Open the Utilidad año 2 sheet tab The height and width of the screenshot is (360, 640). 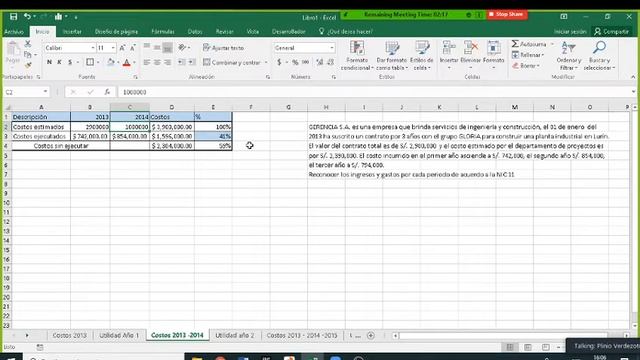coord(235,335)
